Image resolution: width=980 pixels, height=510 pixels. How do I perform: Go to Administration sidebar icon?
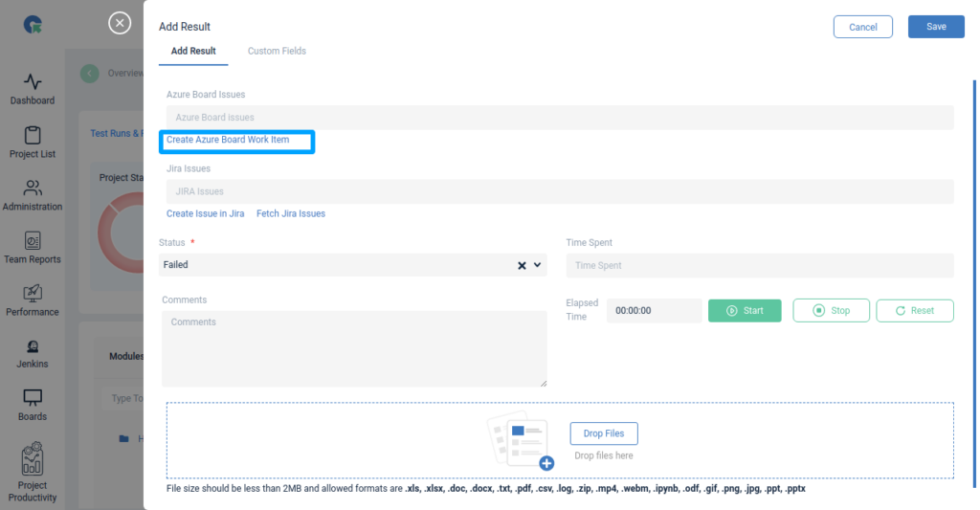click(x=33, y=195)
